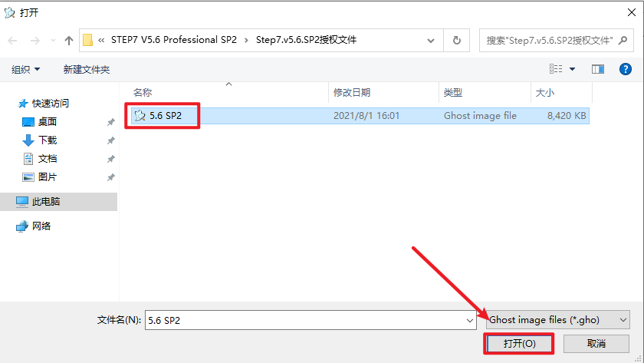Open the 组织 menu
The image size is (644, 363).
point(25,70)
